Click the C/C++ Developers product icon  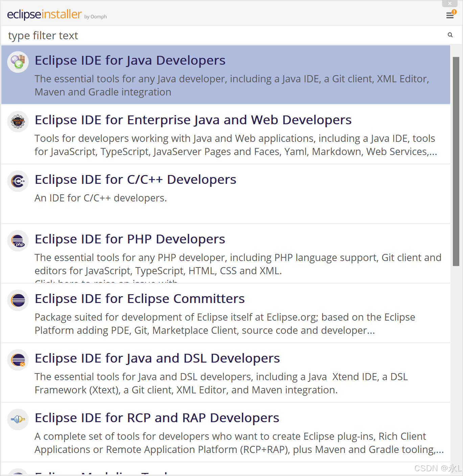coord(18,181)
